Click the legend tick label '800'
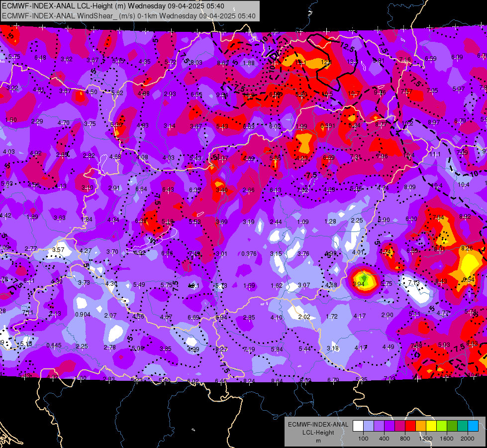The width and height of the screenshot is (487, 448). tap(405, 439)
